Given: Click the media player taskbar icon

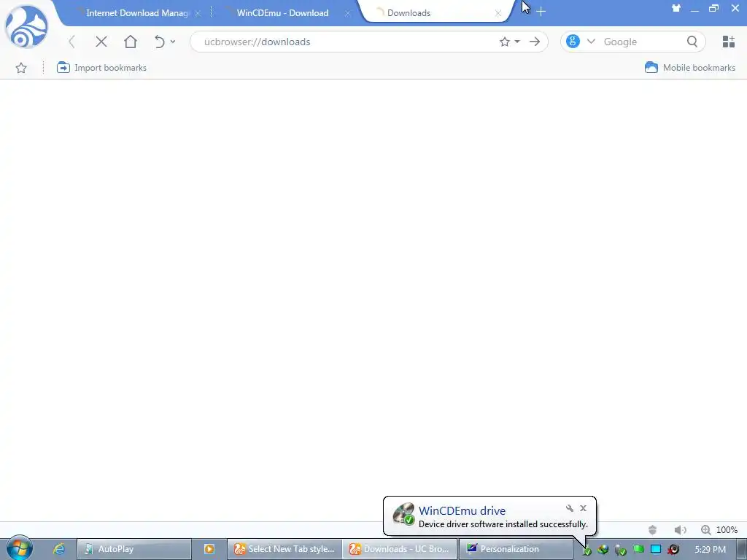Looking at the screenshot, I should (209, 549).
